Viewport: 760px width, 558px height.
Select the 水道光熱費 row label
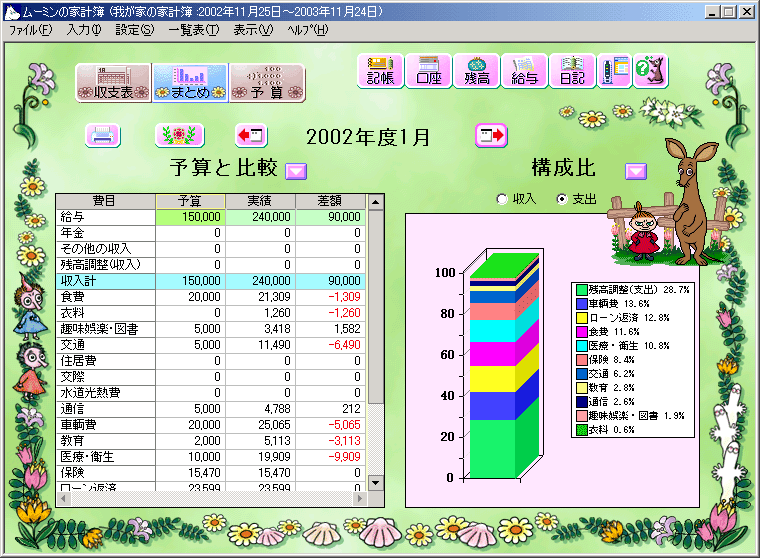[x=105, y=393]
